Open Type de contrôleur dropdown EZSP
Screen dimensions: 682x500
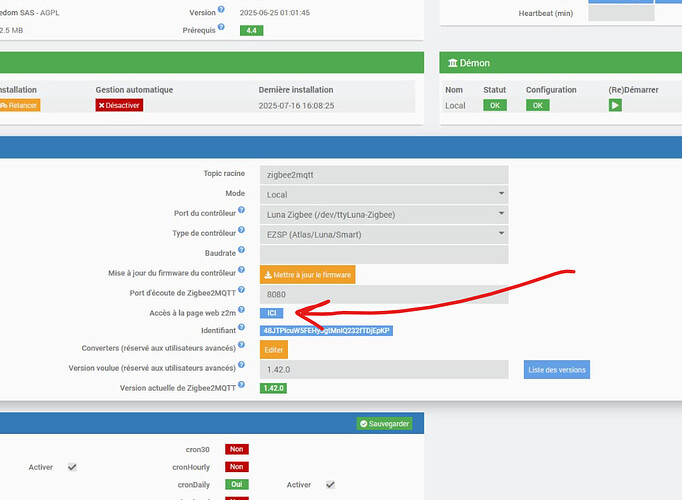coord(384,235)
